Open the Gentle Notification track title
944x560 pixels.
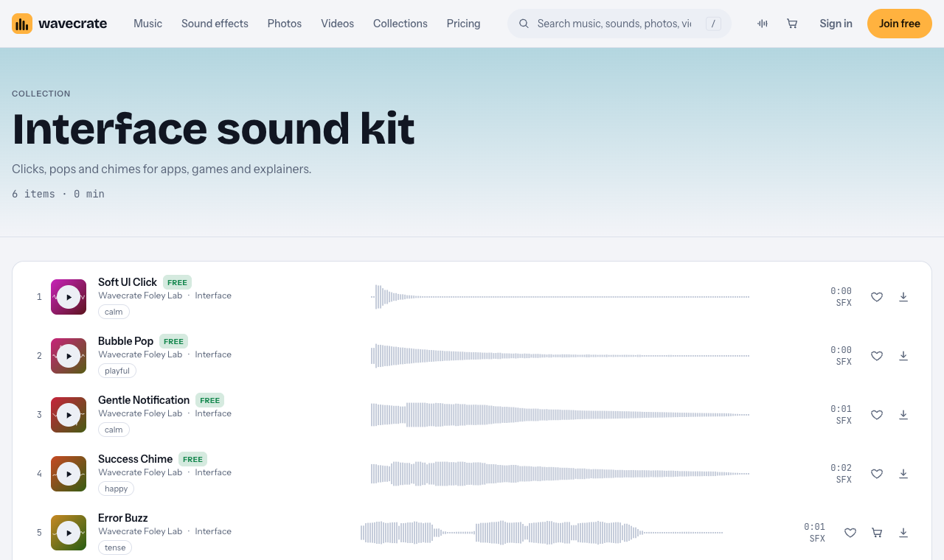pos(144,400)
